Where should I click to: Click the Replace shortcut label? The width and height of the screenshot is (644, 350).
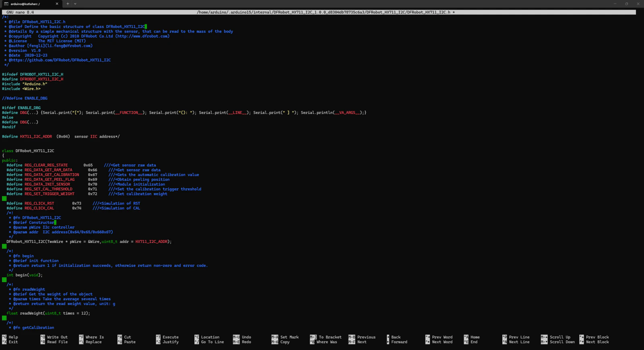coord(93,342)
